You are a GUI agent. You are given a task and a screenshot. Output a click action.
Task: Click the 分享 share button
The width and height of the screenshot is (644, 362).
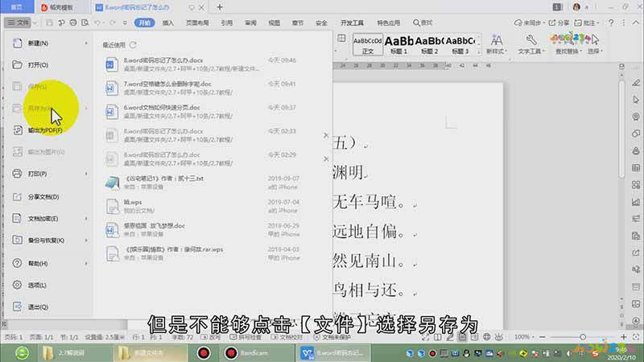pyautogui.click(x=559, y=23)
